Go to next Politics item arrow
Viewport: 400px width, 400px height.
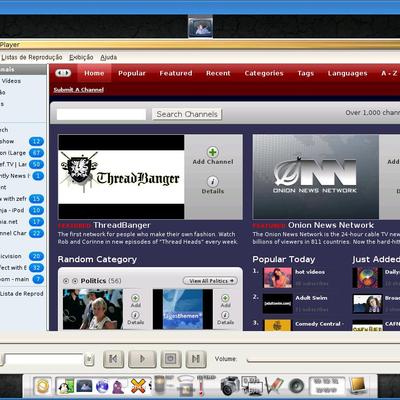tap(75, 281)
